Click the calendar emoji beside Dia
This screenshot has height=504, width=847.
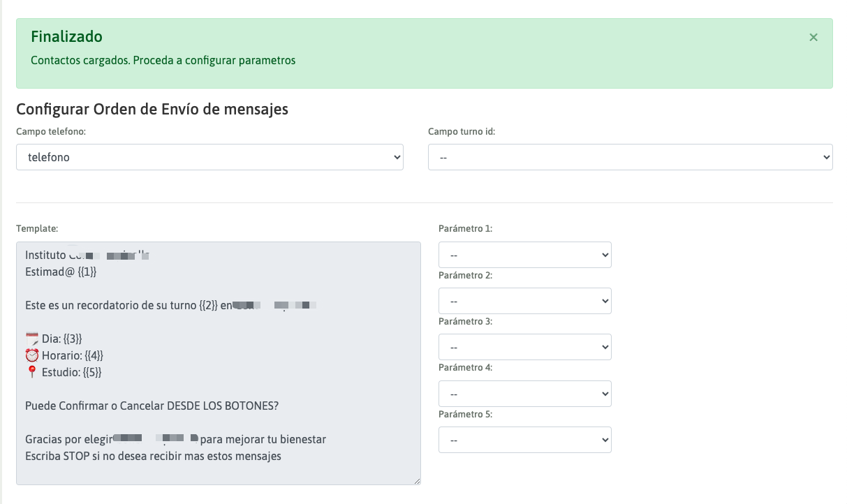[31, 339]
